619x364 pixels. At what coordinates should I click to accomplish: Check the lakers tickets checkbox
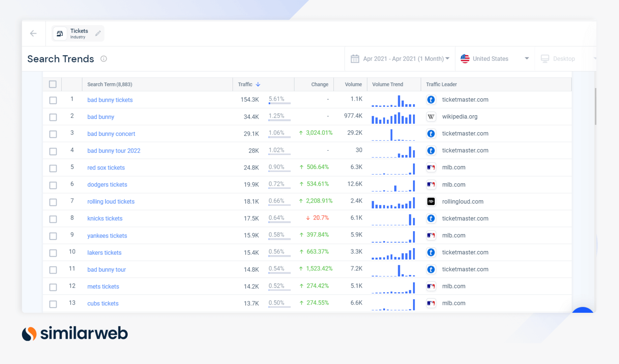coord(53,253)
